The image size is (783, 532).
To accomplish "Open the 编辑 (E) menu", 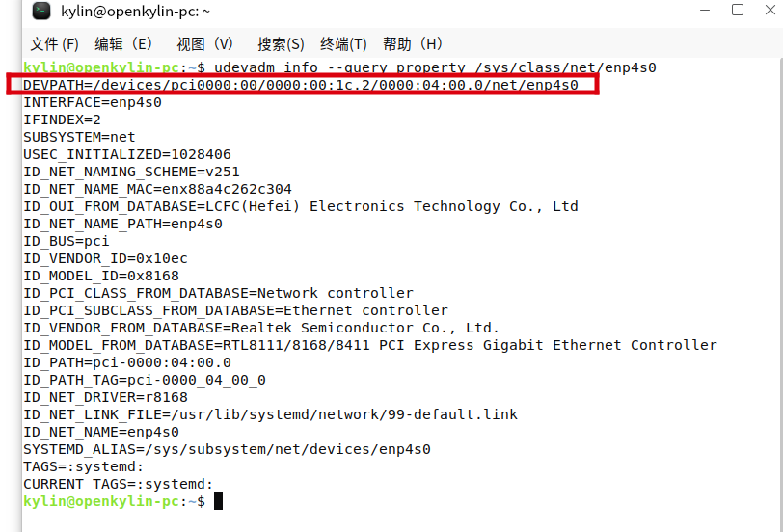I will click(x=123, y=44).
